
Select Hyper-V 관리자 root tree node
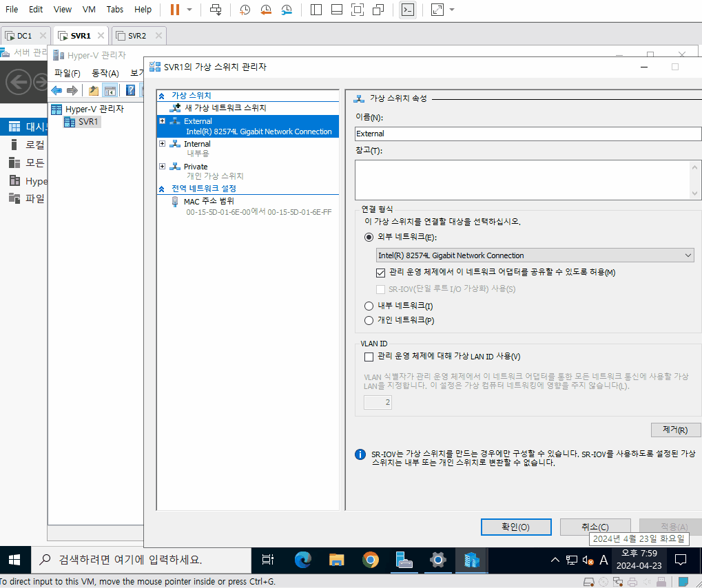click(x=87, y=109)
